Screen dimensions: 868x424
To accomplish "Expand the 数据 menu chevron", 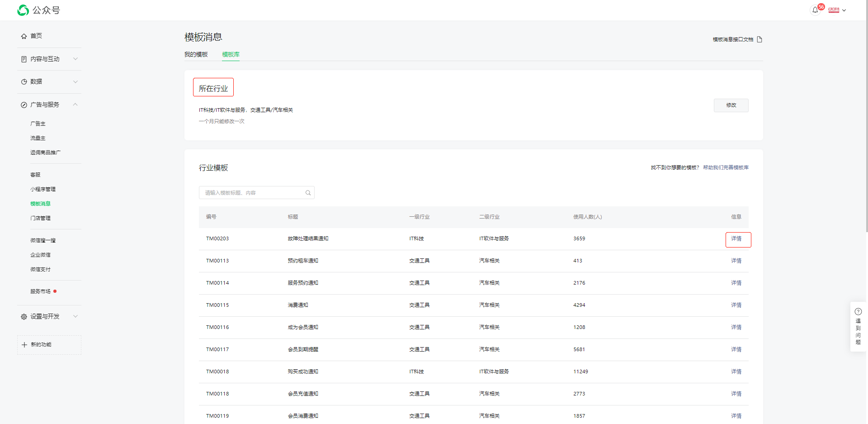I will point(75,82).
